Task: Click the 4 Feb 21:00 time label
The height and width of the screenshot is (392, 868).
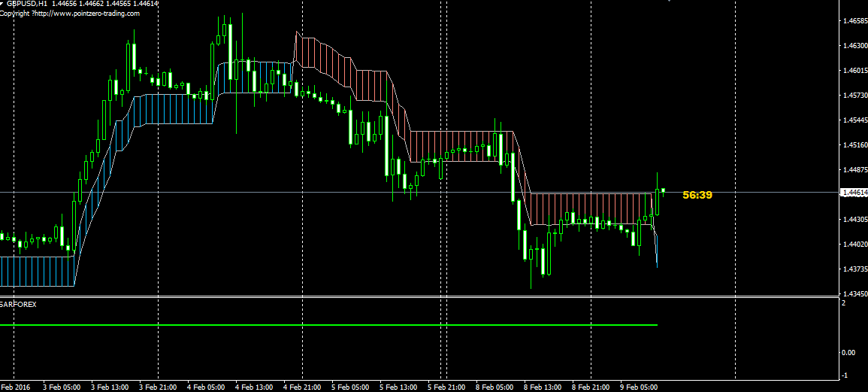Action: pyautogui.click(x=303, y=387)
